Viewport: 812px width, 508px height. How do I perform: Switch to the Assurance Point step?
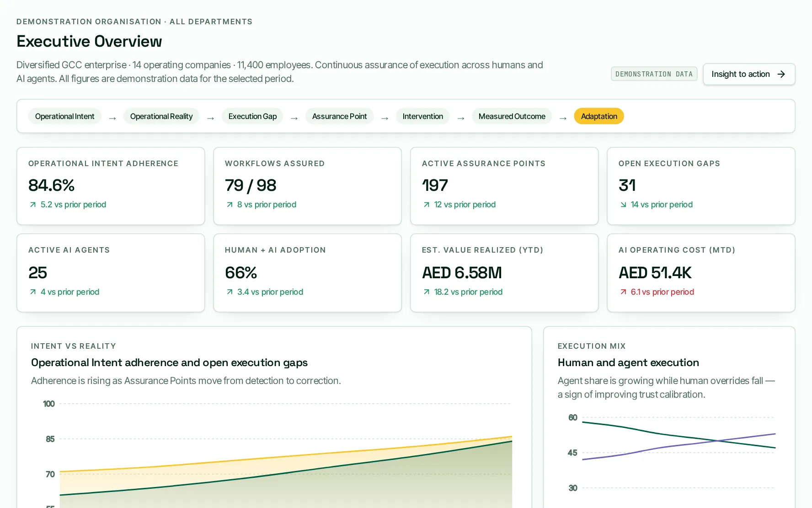339,116
